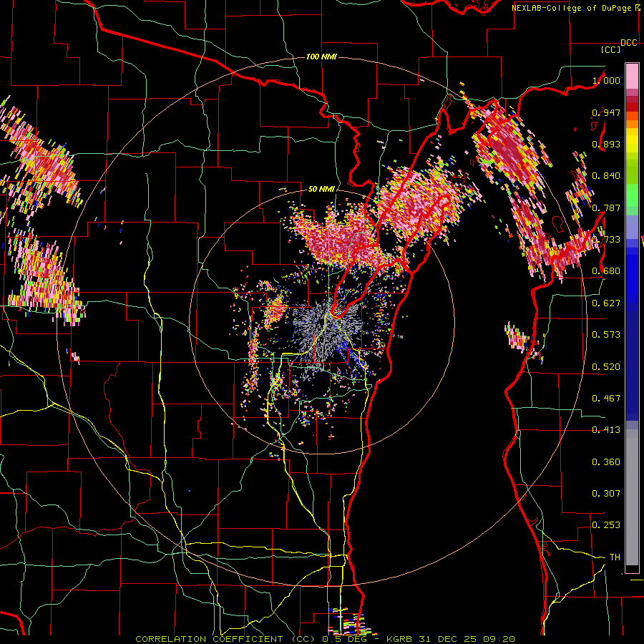Click the 0.893 value on the color scale
644x644 pixels.
[x=606, y=144]
